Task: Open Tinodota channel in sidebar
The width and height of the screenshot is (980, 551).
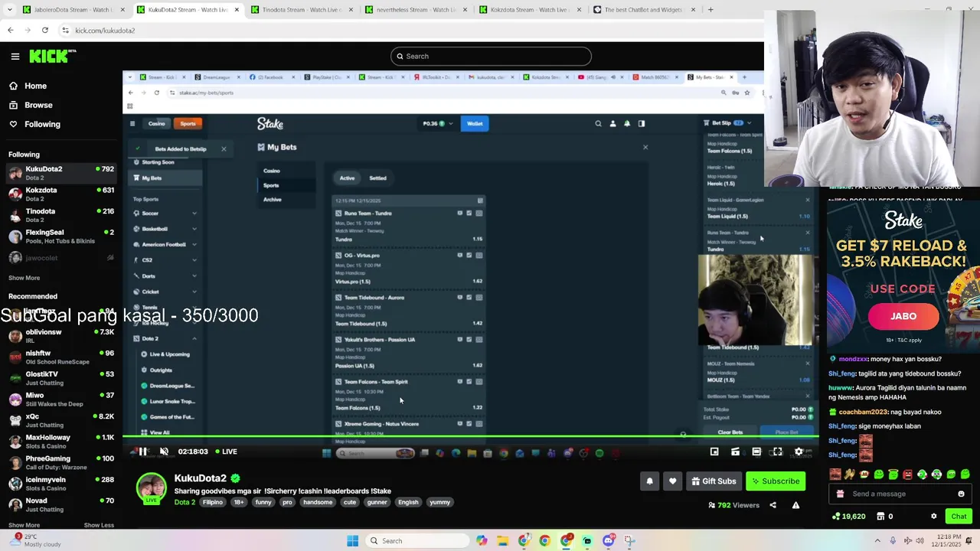Action: 61,215
